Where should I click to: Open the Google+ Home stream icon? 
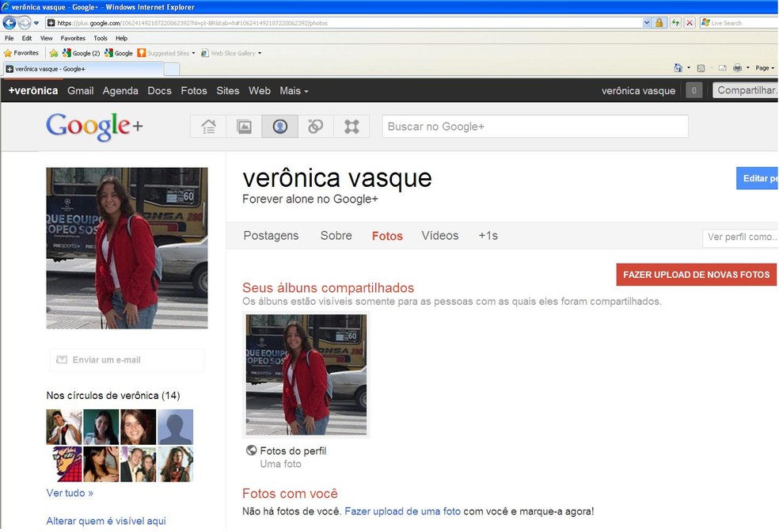tap(207, 126)
